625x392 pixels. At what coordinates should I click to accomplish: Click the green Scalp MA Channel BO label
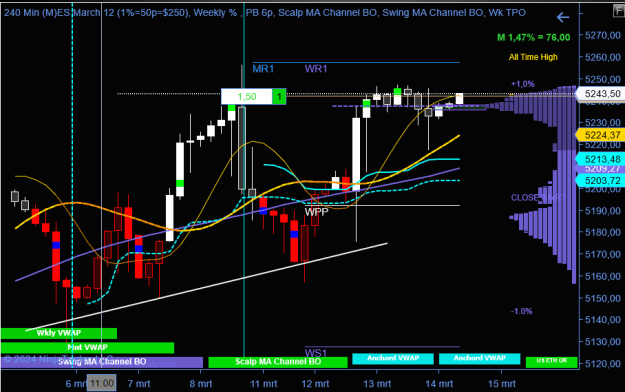point(278,362)
